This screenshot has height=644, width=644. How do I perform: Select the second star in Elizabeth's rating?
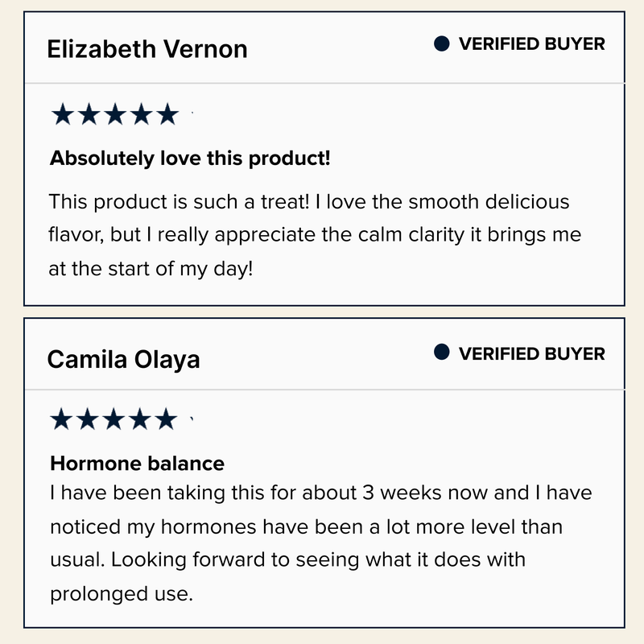click(x=89, y=114)
